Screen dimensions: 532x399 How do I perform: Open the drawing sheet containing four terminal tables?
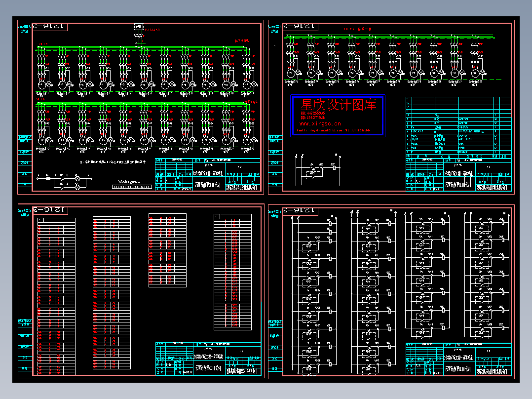pos(141,291)
